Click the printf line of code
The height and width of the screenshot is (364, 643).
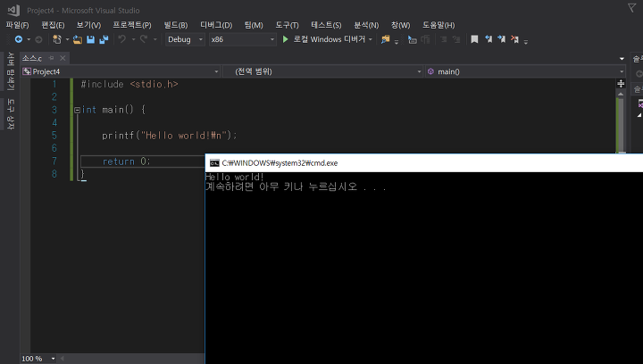click(169, 135)
